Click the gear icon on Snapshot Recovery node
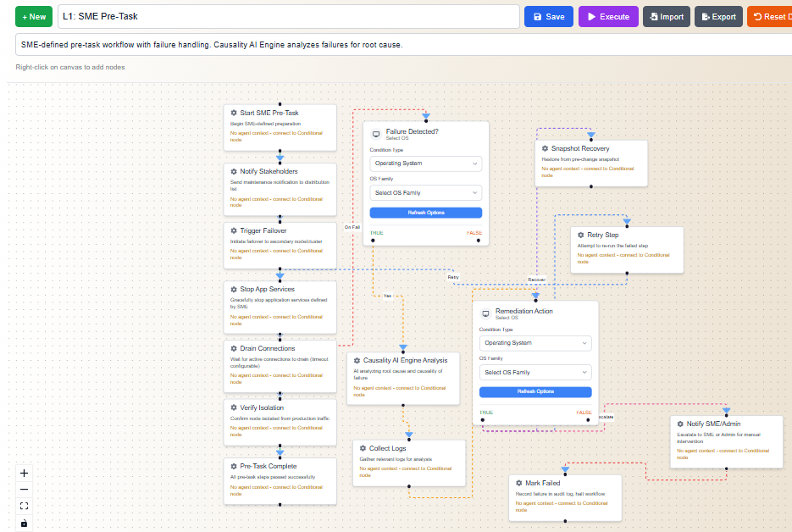Image resolution: width=792 pixels, height=532 pixels. click(x=545, y=147)
